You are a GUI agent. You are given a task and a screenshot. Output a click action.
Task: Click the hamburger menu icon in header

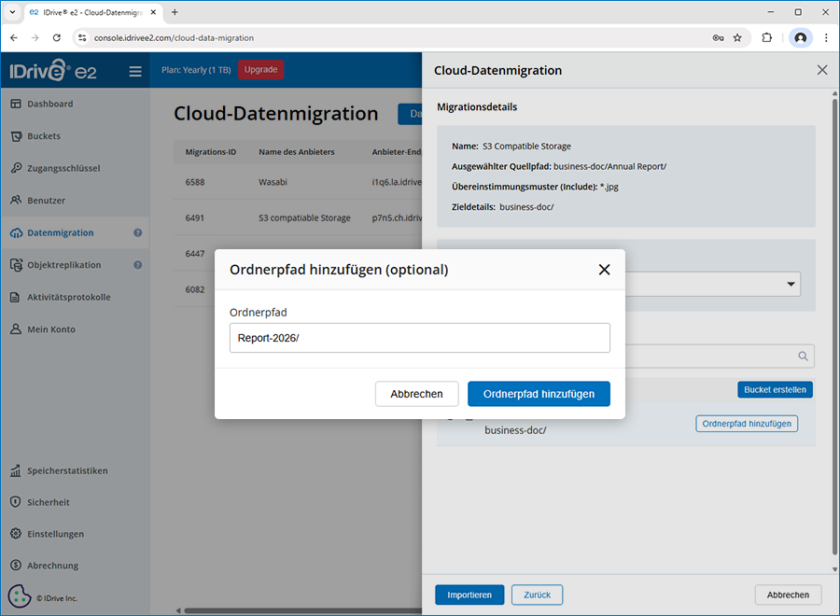(135, 71)
